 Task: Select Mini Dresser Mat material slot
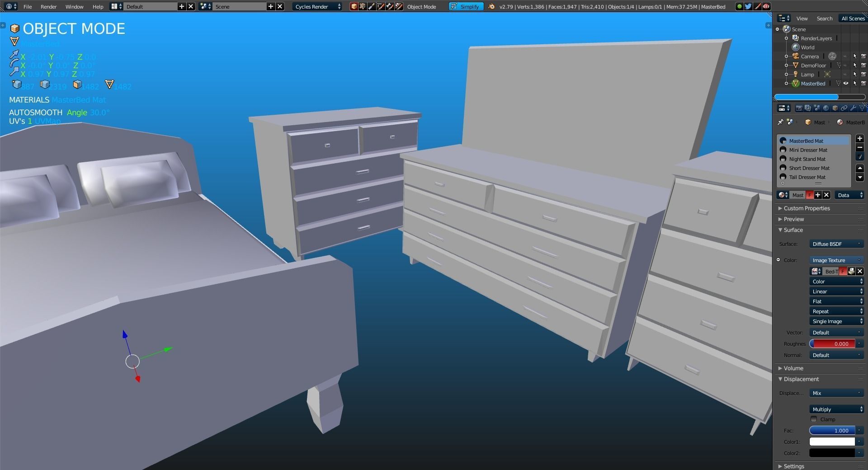coord(813,150)
